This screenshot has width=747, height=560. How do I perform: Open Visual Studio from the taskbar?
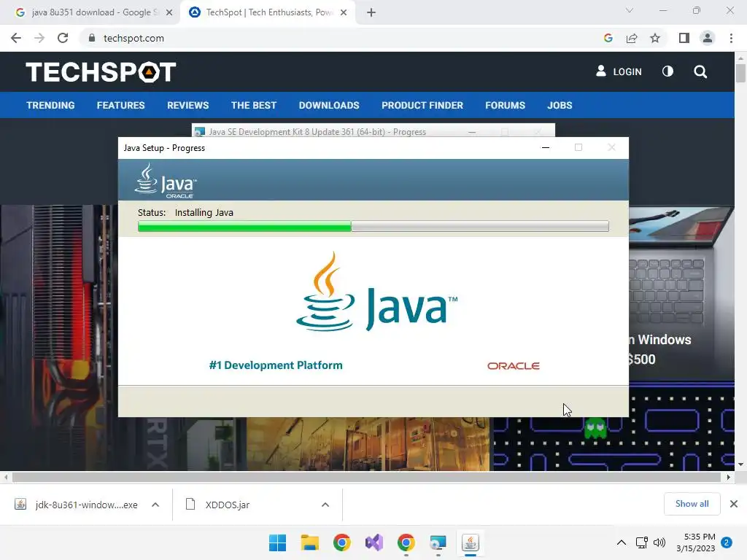374,542
